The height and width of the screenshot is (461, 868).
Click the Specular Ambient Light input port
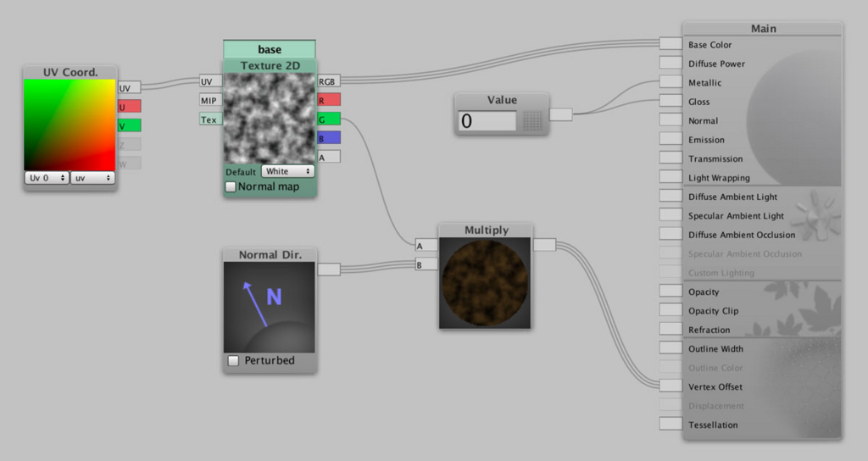point(670,214)
